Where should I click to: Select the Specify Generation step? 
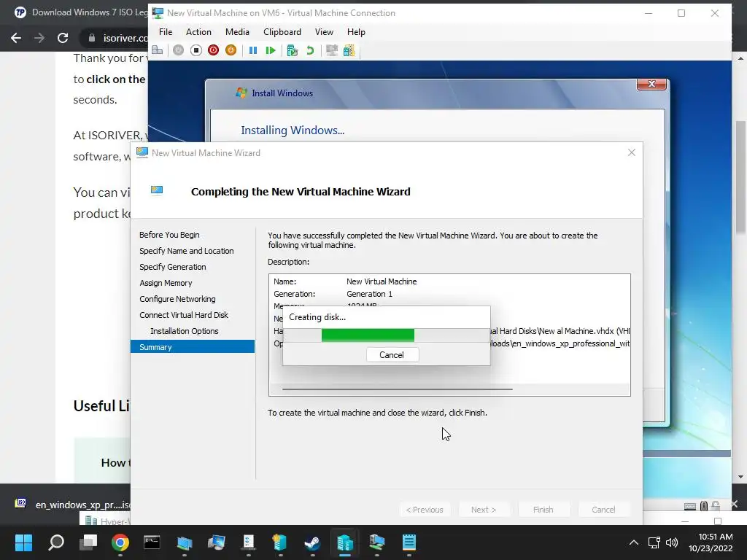click(172, 267)
